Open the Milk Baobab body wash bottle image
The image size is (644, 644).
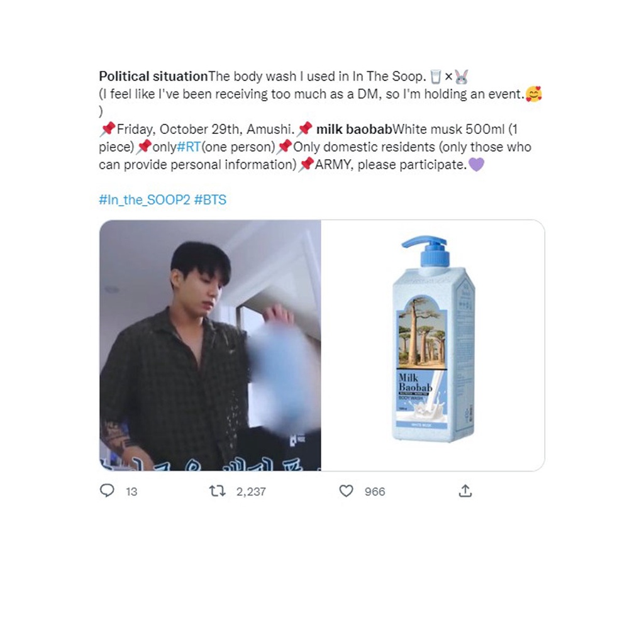point(433,345)
